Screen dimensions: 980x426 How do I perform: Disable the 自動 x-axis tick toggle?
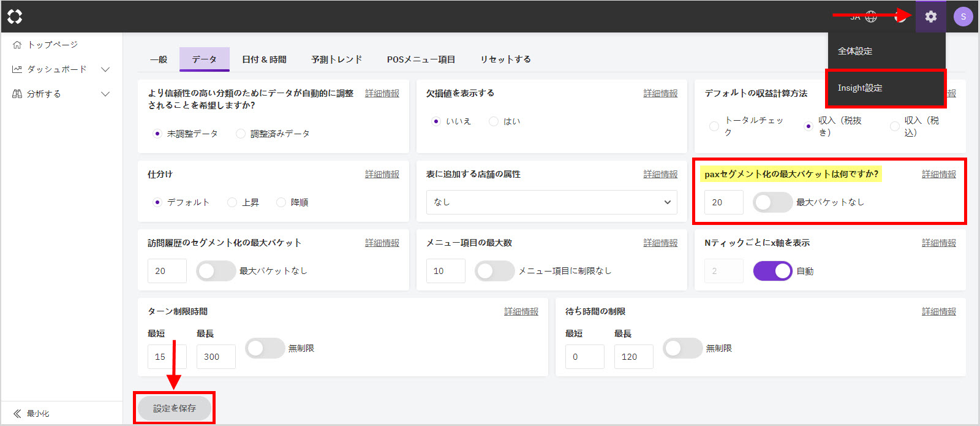pyautogui.click(x=772, y=271)
